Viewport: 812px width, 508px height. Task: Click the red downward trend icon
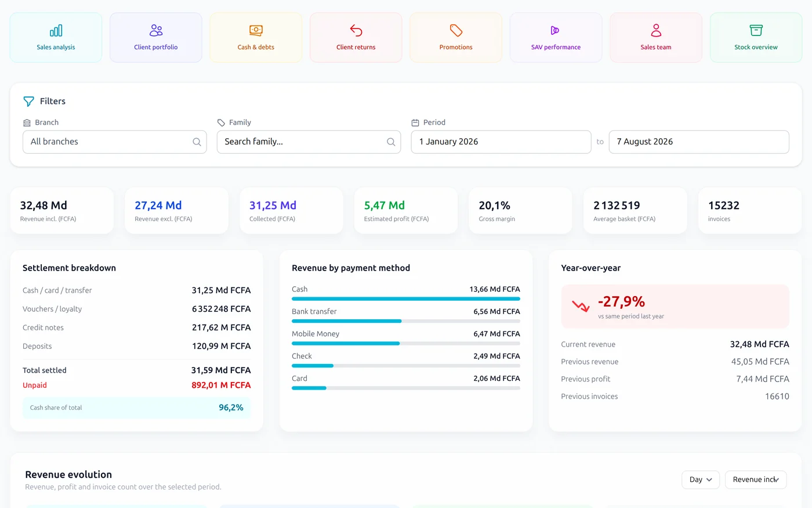tap(581, 306)
